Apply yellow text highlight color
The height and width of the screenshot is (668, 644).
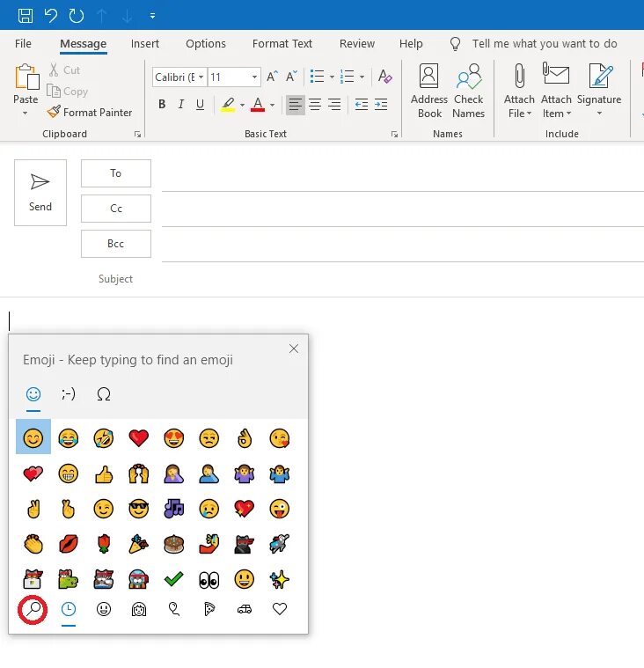(228, 105)
